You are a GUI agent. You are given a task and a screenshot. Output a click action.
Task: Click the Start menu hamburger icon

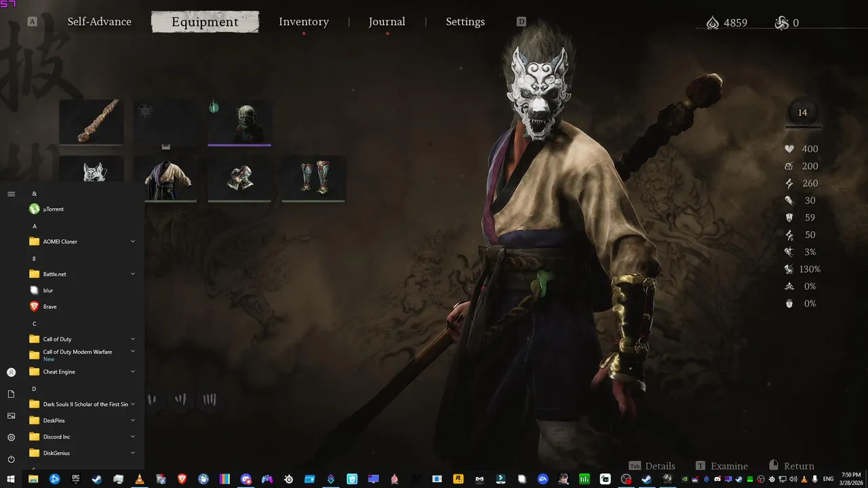(11, 194)
